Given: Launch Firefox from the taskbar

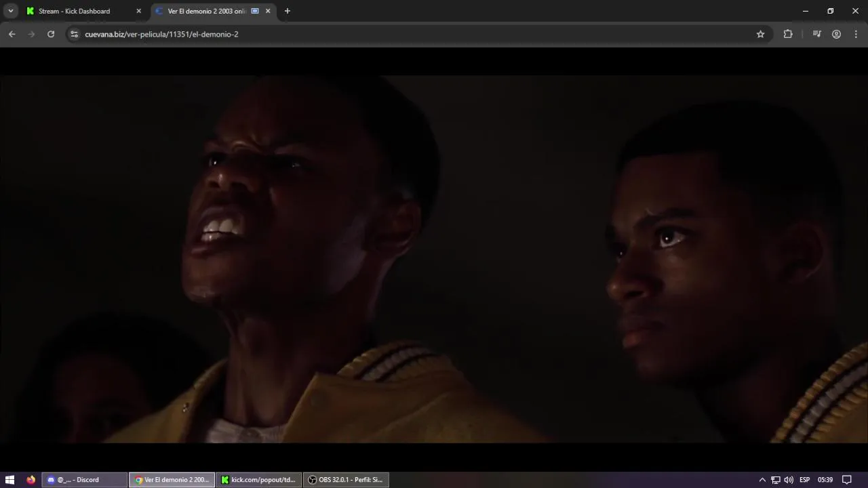Looking at the screenshot, I should pyautogui.click(x=31, y=480).
